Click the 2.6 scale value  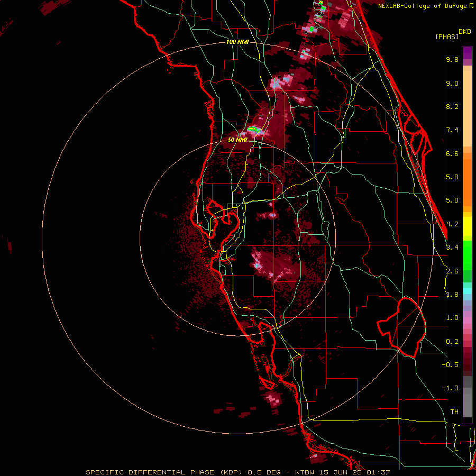click(452, 271)
